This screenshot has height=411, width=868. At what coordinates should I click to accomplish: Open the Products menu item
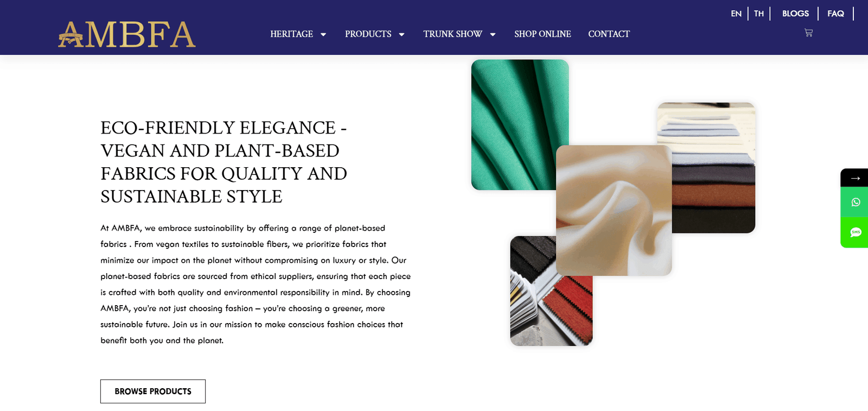click(x=368, y=34)
